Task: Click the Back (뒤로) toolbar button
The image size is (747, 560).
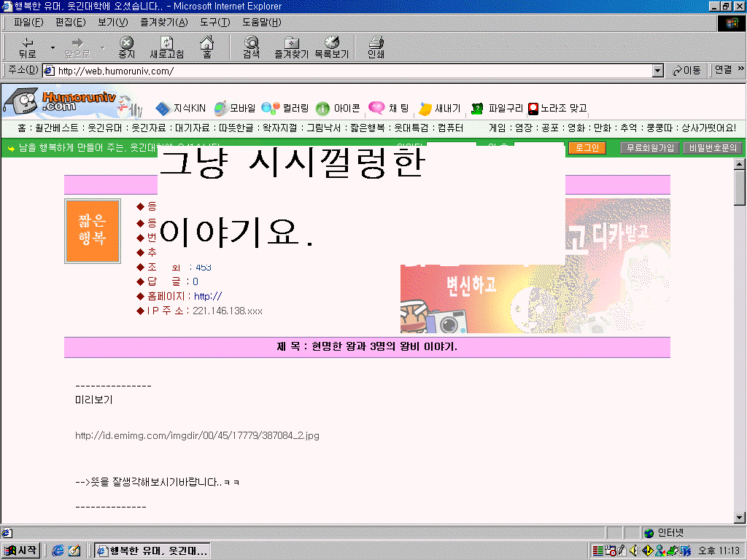Action: [27, 47]
